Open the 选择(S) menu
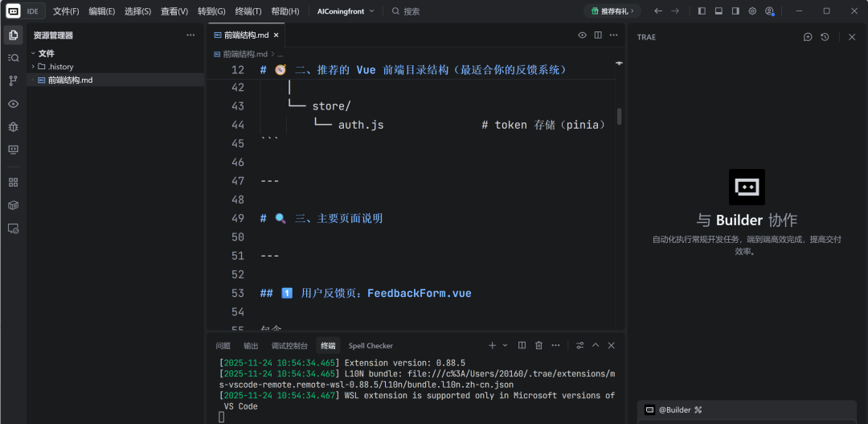 click(x=138, y=11)
